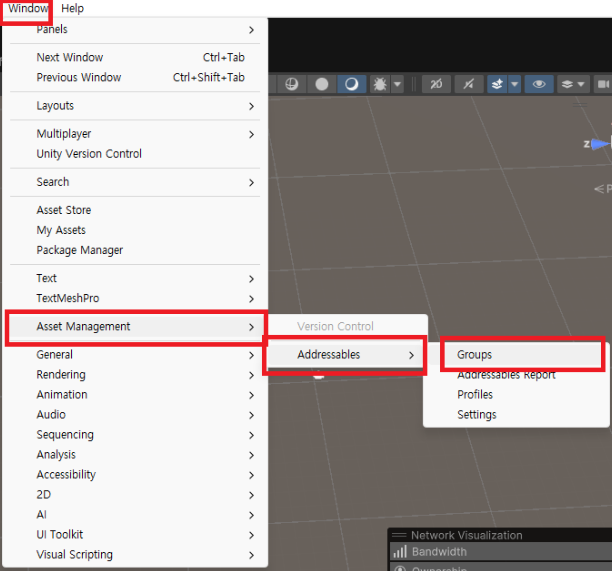612x571 pixels.
Task: Open the Audio submenu
Action: [135, 414]
